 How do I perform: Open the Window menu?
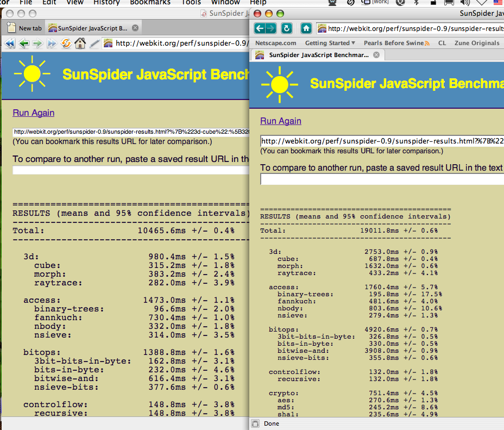(x=225, y=3)
